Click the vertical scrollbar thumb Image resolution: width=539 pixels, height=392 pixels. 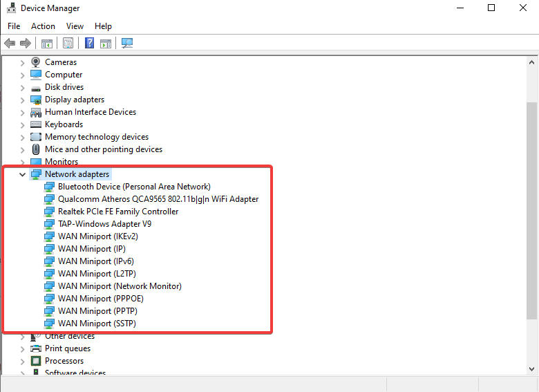pyautogui.click(x=531, y=210)
